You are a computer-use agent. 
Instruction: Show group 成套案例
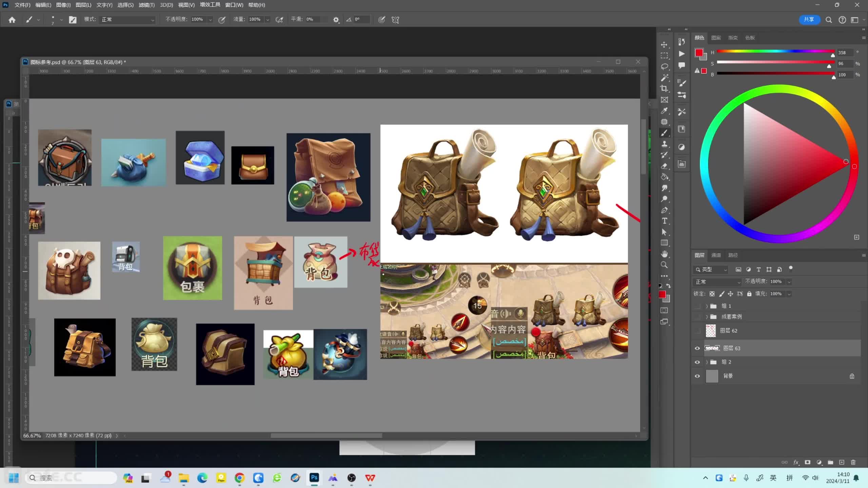click(697, 317)
